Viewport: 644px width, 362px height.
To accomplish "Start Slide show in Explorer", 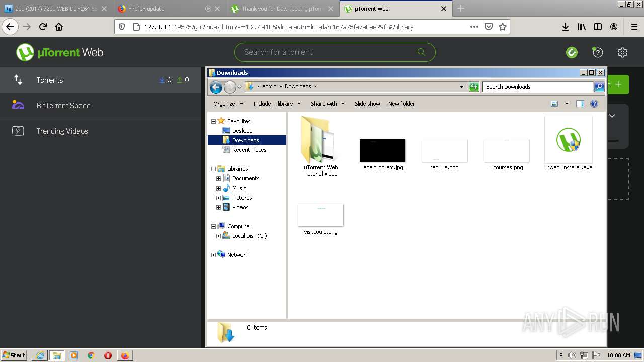I will click(x=367, y=104).
